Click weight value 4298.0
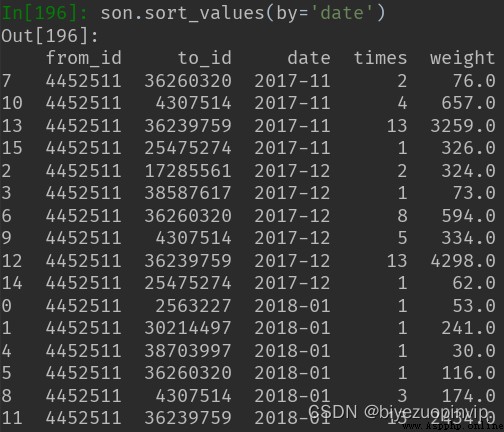Viewport: 504px width, 432px height. pyautogui.click(x=463, y=261)
